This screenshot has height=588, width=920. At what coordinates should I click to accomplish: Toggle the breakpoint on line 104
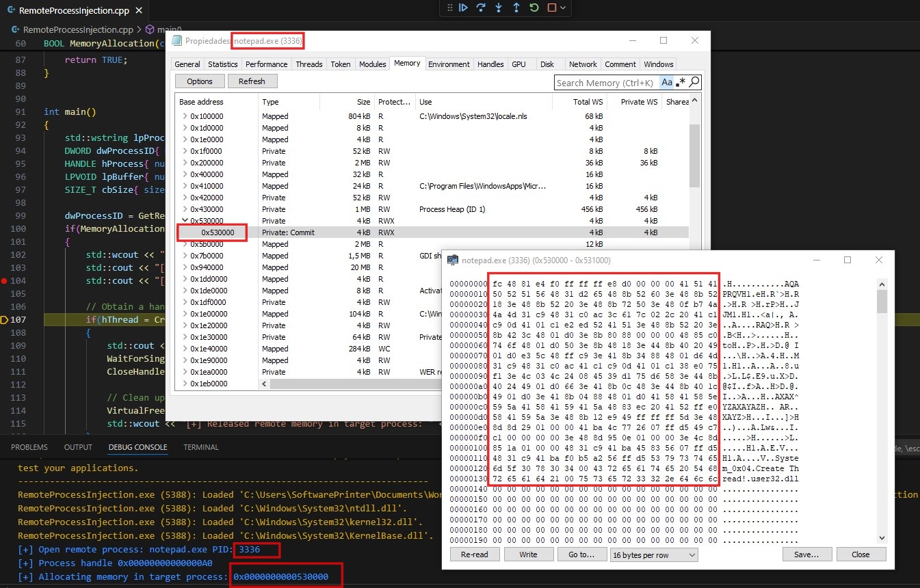pos(5,281)
